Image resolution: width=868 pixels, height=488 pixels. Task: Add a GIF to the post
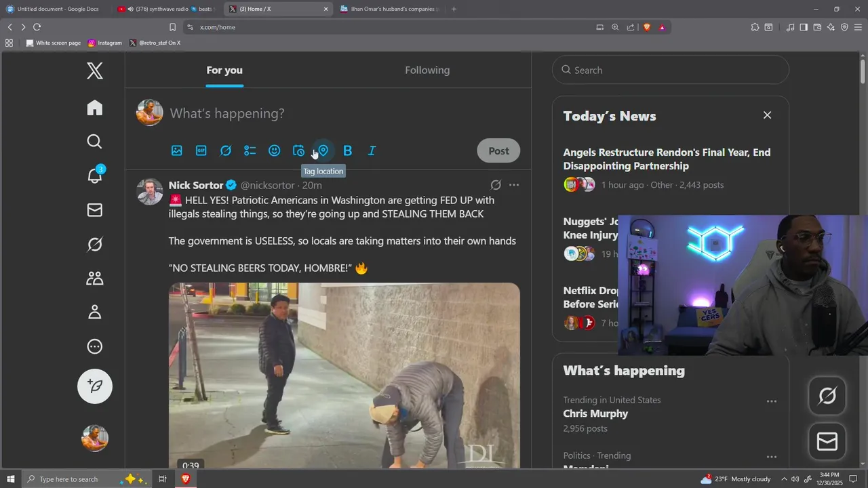click(201, 150)
